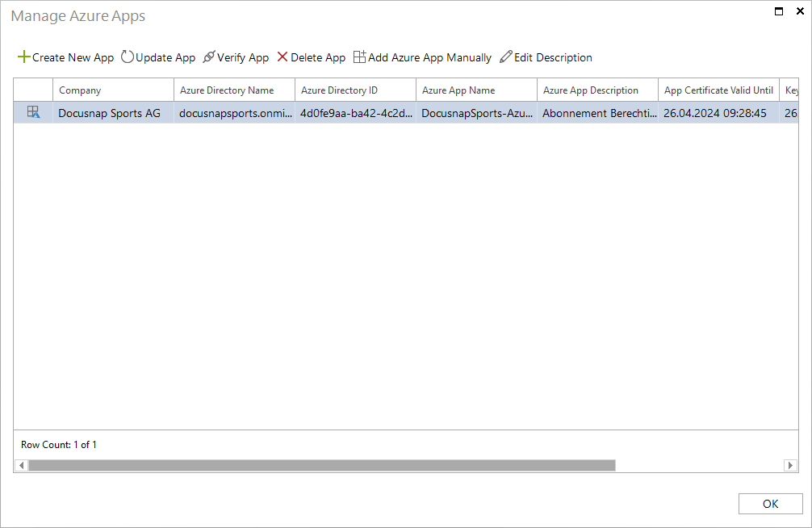Select the 26.04.2024 09:28:45 certificate date cell

point(719,113)
